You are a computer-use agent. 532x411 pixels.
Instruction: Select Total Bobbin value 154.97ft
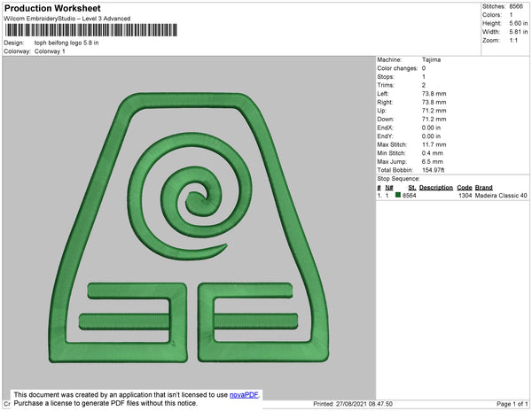click(434, 170)
